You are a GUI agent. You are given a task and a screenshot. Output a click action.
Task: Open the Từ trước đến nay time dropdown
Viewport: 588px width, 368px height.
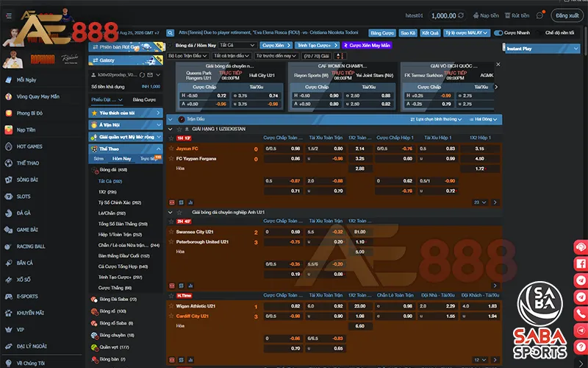pyautogui.click(x=276, y=56)
